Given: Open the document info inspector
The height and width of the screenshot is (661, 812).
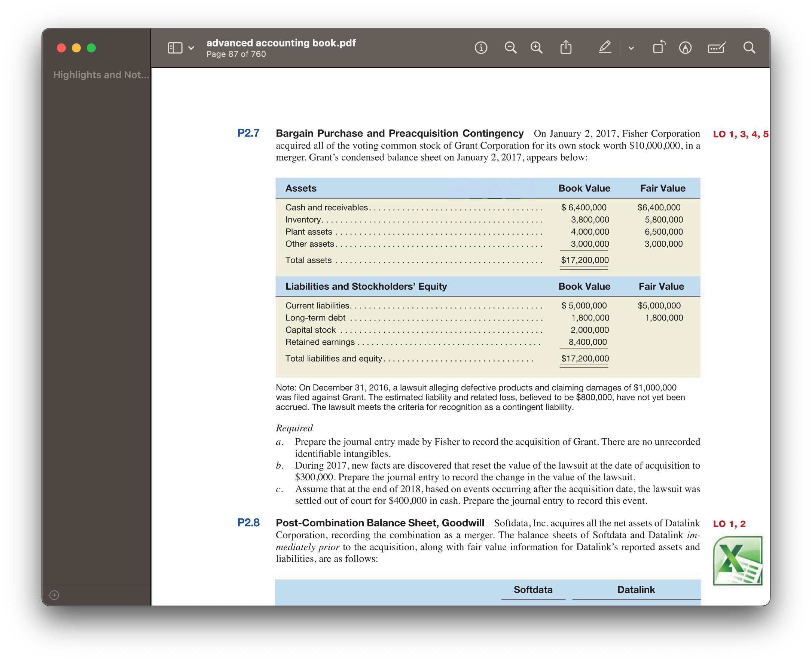Looking at the screenshot, I should [x=481, y=48].
